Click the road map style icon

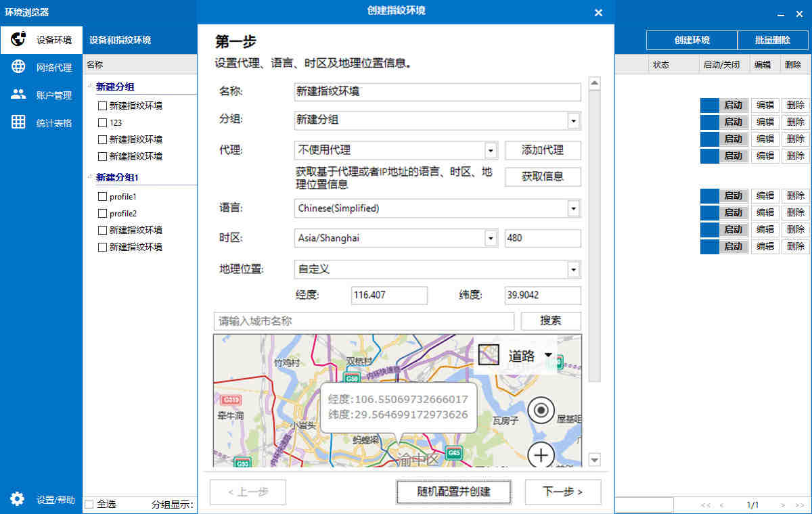[x=489, y=355]
